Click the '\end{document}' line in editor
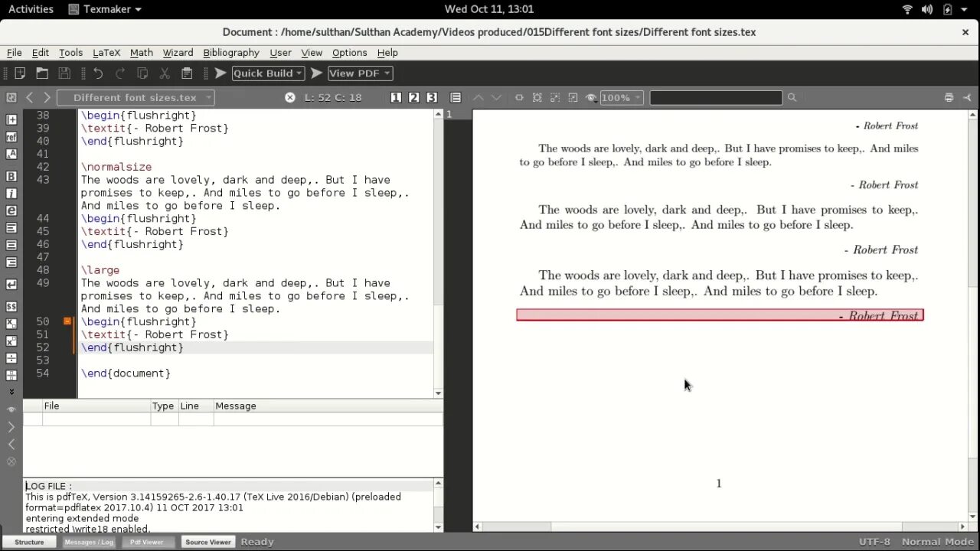Viewport: 980px width, 551px height. [126, 373]
